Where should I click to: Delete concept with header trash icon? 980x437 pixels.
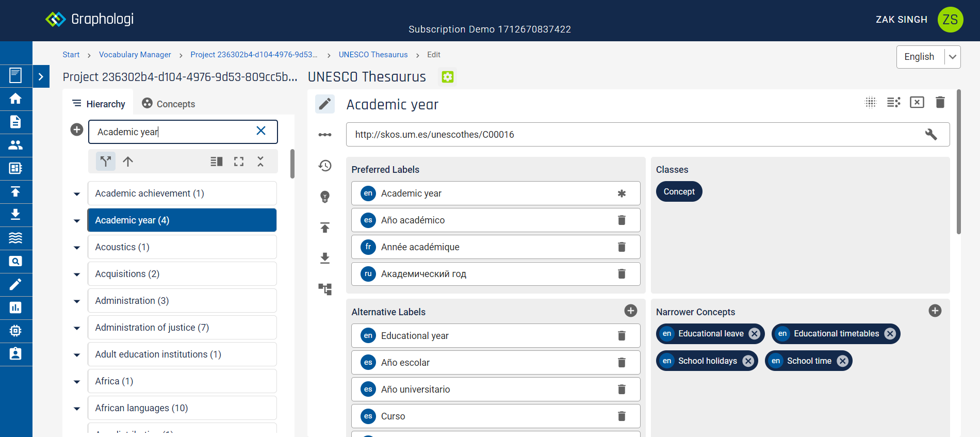point(940,102)
